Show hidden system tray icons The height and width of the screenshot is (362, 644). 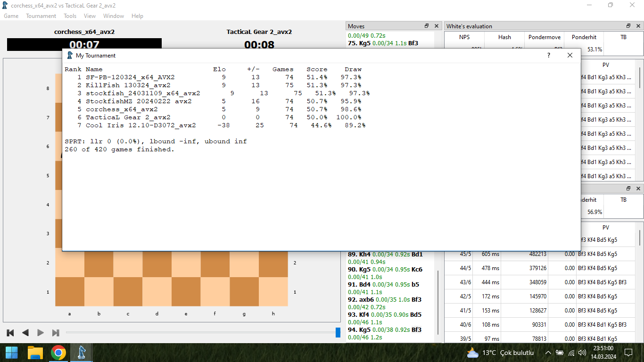(x=548, y=353)
